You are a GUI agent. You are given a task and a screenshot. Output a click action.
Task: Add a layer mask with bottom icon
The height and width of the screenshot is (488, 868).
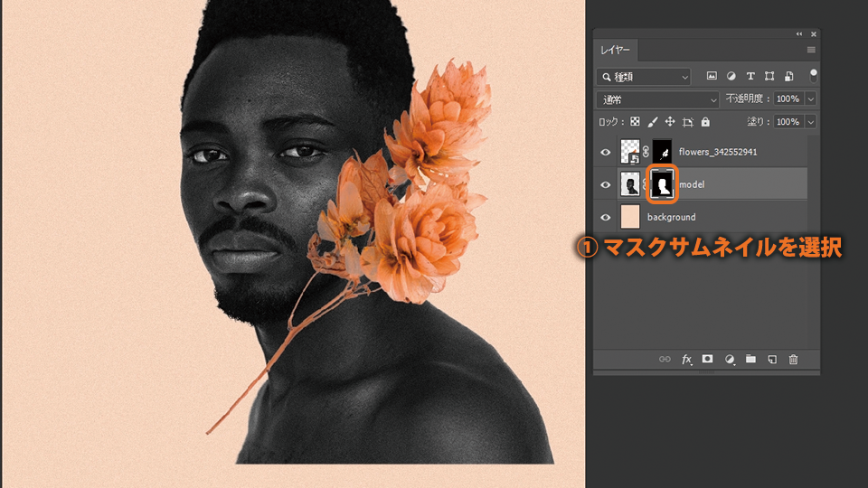click(707, 359)
